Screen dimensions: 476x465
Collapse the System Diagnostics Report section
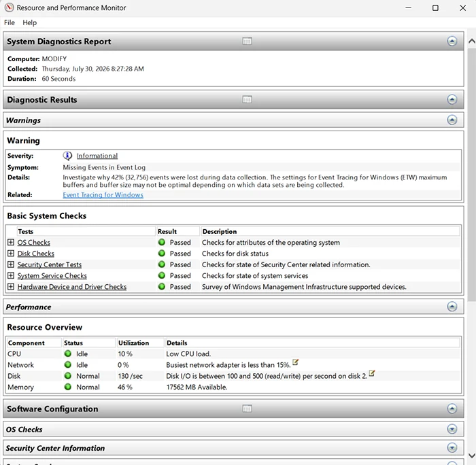452,41
